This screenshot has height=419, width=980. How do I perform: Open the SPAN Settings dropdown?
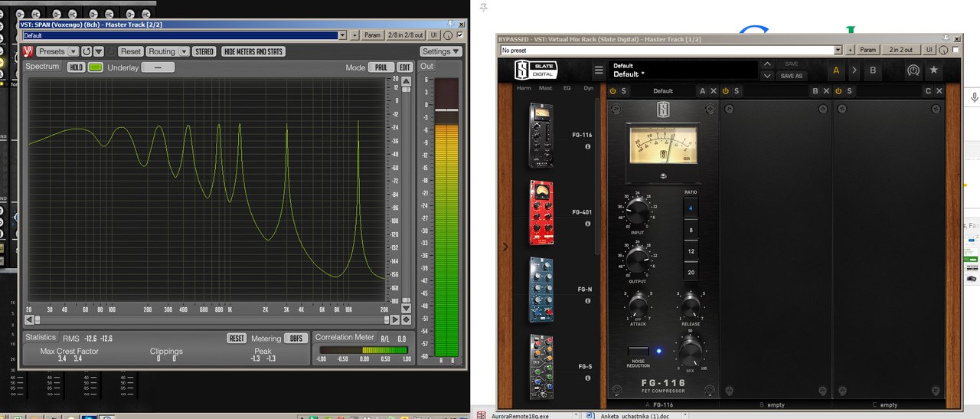(440, 51)
